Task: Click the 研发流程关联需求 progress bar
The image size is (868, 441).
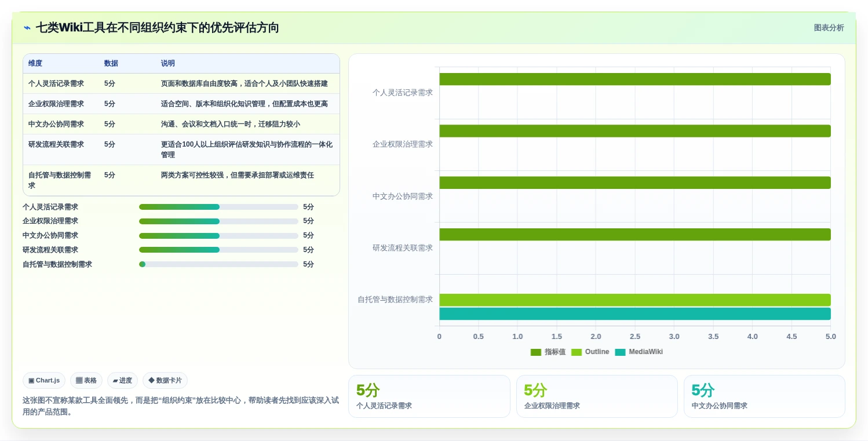Action: click(218, 250)
